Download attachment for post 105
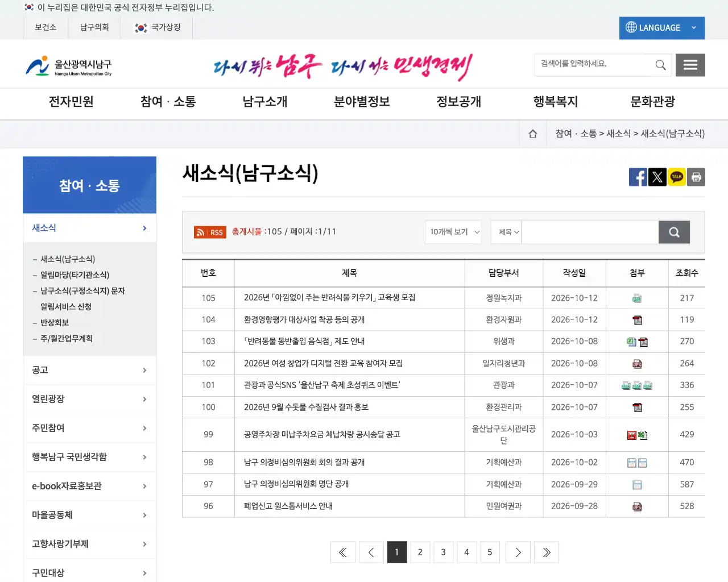This screenshot has width=728, height=582. tap(637, 298)
